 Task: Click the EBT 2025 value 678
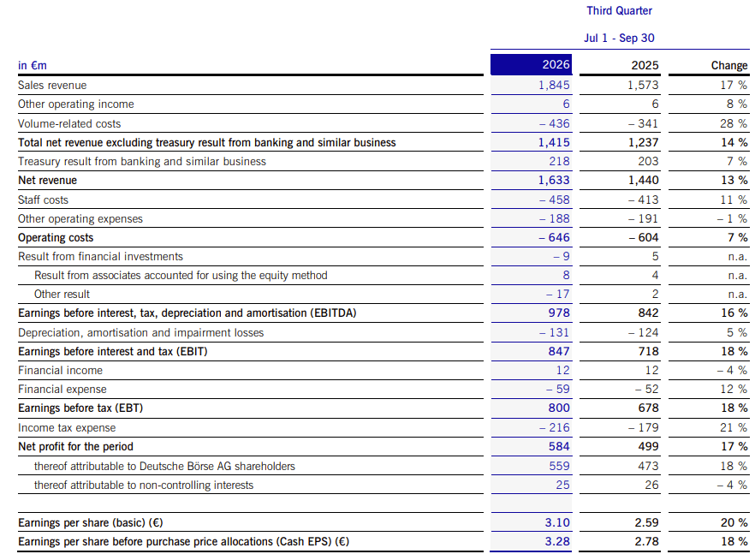(x=648, y=408)
